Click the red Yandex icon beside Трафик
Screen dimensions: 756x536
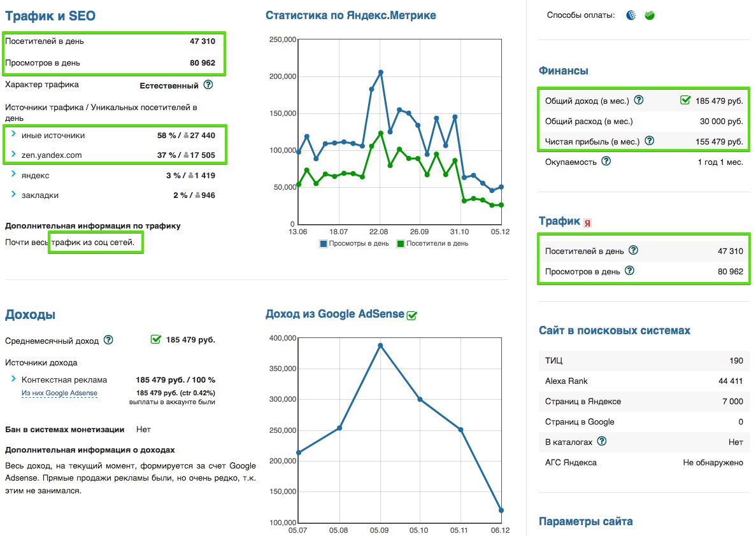click(x=587, y=223)
